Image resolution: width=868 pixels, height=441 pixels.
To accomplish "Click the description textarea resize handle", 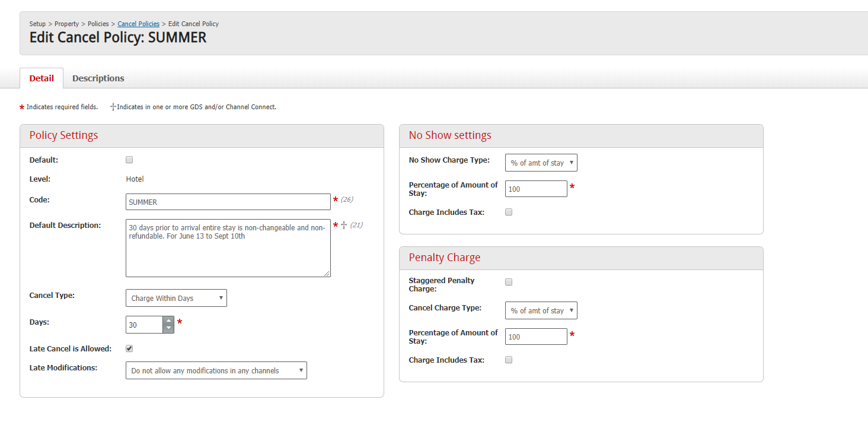I will click(x=327, y=274).
